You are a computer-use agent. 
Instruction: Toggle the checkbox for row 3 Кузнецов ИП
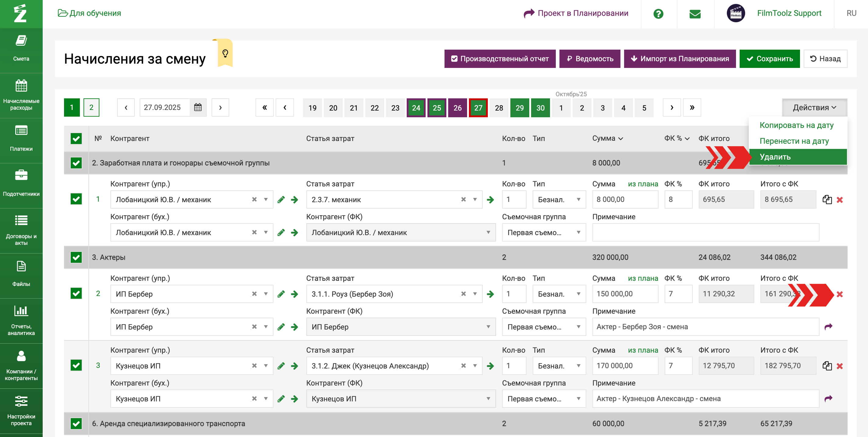coord(76,365)
